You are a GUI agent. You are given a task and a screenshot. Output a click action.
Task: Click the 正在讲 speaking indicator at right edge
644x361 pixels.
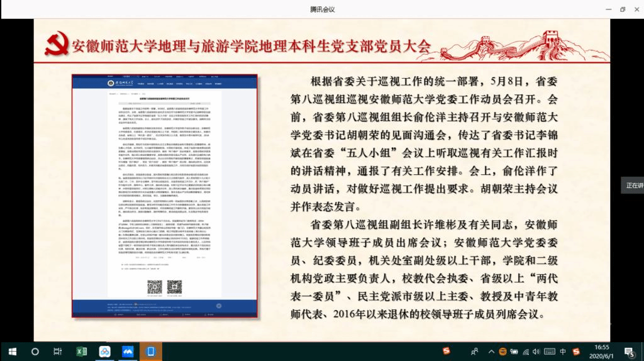pos(633,186)
